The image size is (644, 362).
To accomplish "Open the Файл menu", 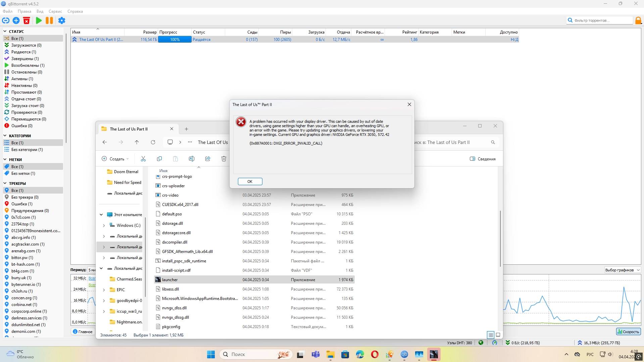I will (x=7, y=11).
